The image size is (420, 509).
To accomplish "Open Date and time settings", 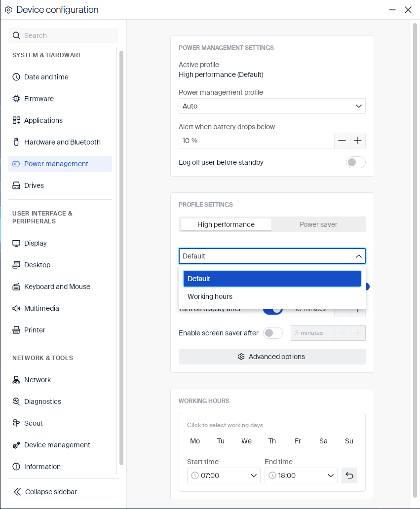I will [x=60, y=77].
